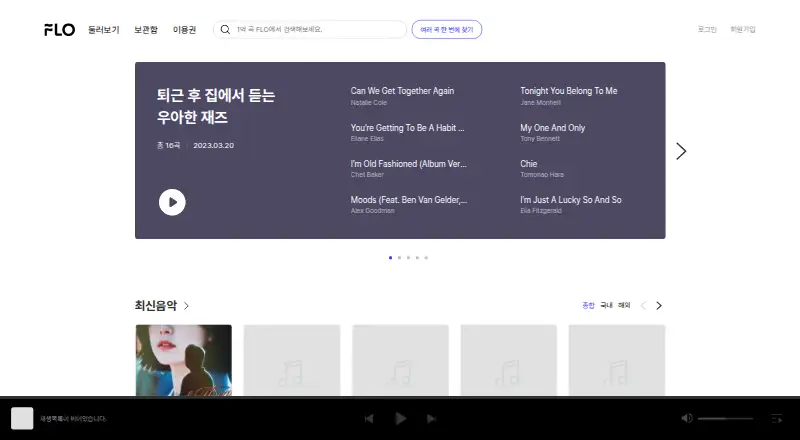Switch to the 국내 tab
This screenshot has height=440, width=800.
click(606, 305)
